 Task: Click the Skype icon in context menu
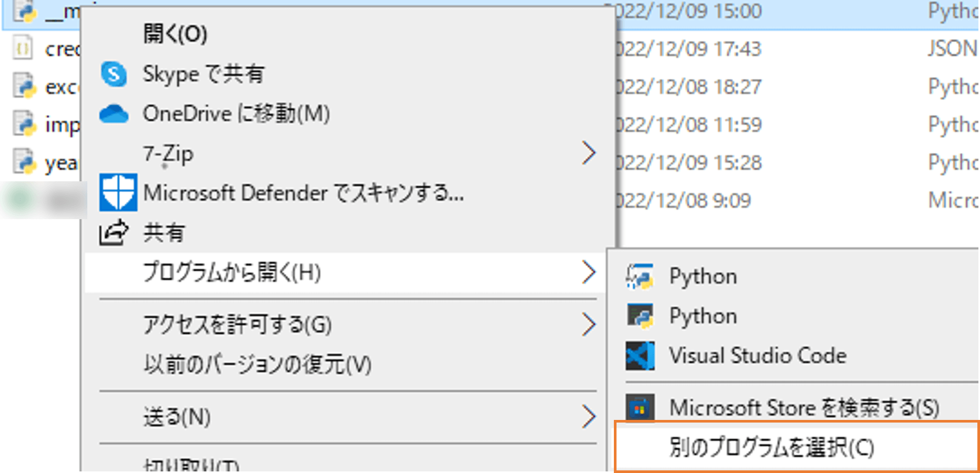point(114,74)
